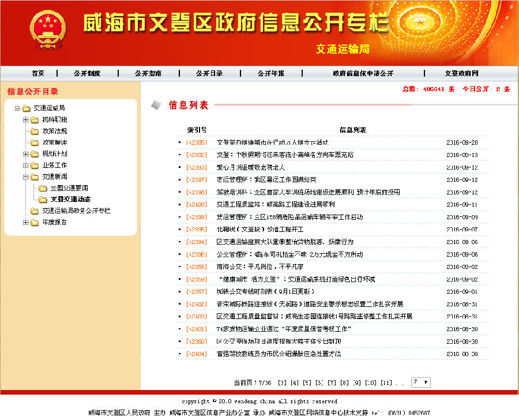The image size is (519, 420).
Task: Open the 全国交通要闻 folder icon
Action: click(43, 189)
